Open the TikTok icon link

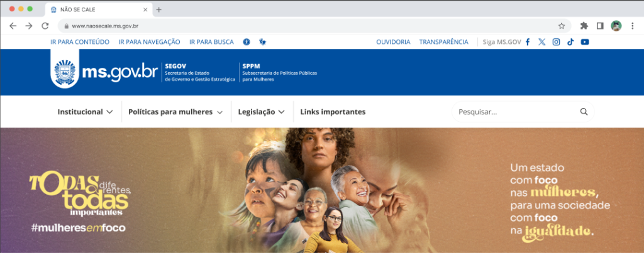(570, 42)
